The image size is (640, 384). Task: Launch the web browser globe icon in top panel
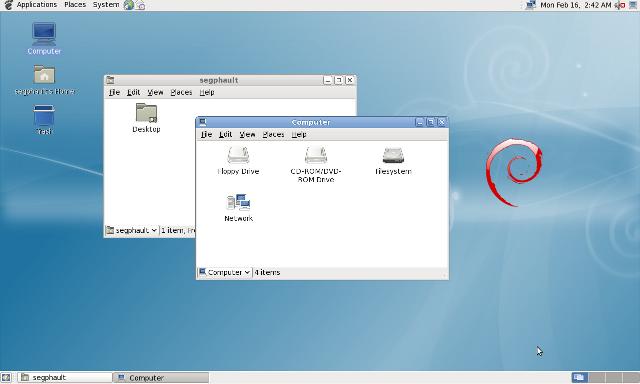tap(129, 5)
